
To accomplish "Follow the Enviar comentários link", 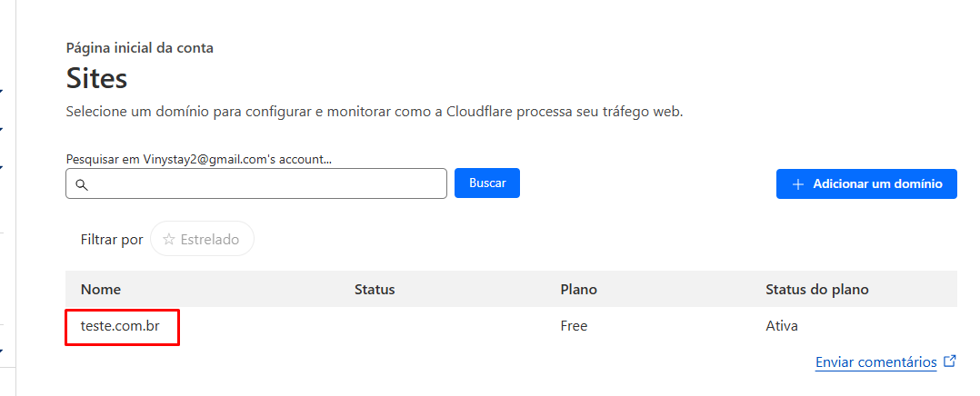I will (876, 362).
